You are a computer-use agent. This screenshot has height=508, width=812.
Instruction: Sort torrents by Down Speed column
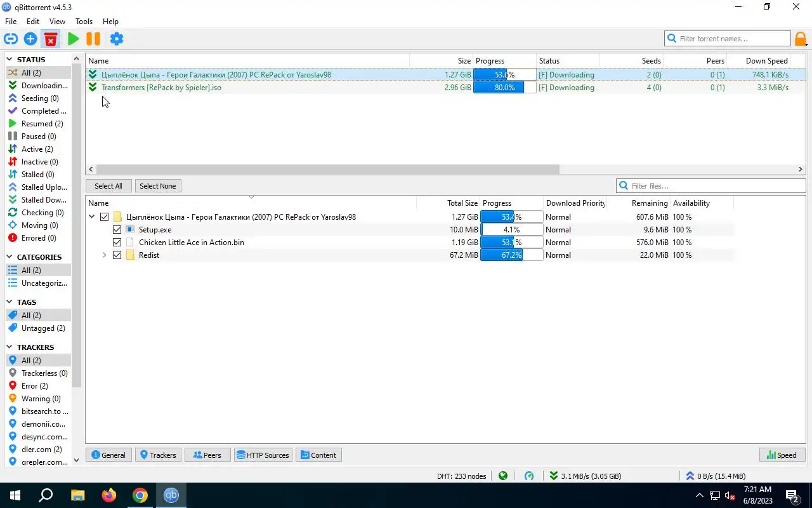tap(766, 61)
